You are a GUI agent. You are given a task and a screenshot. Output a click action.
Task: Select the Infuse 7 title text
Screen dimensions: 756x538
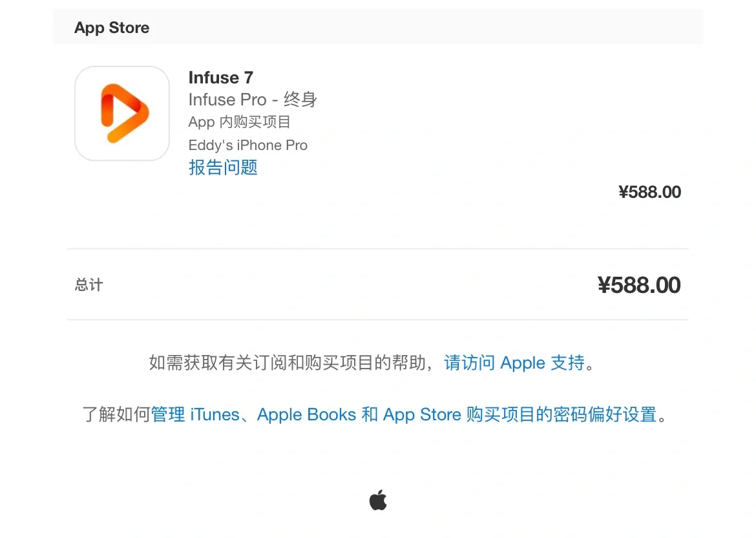click(221, 77)
